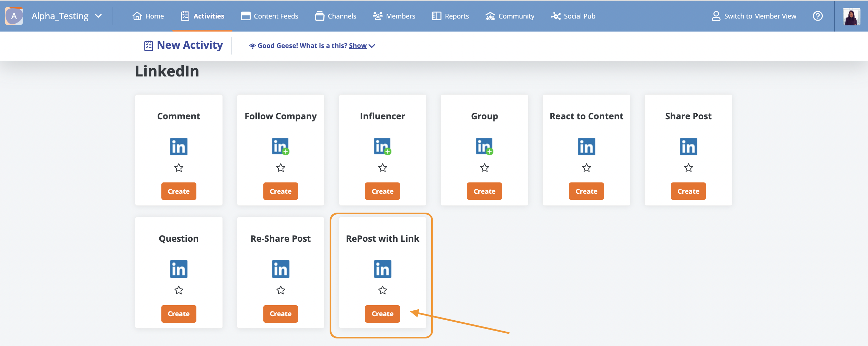
Task: Favorite the Share Post star
Action: [x=688, y=168]
